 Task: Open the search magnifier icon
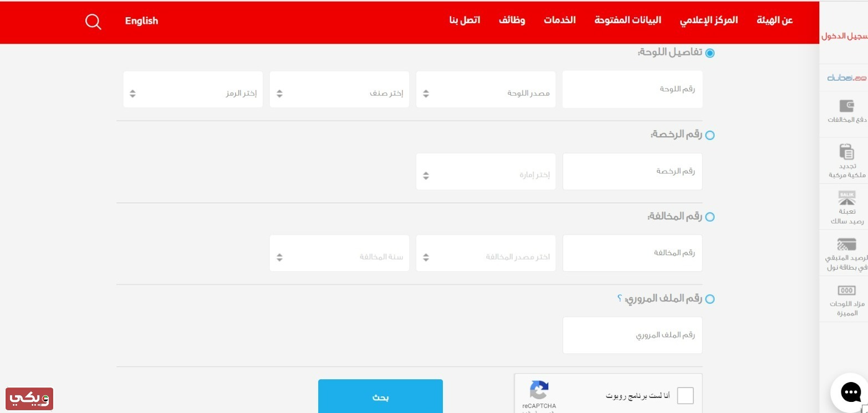pos(93,22)
